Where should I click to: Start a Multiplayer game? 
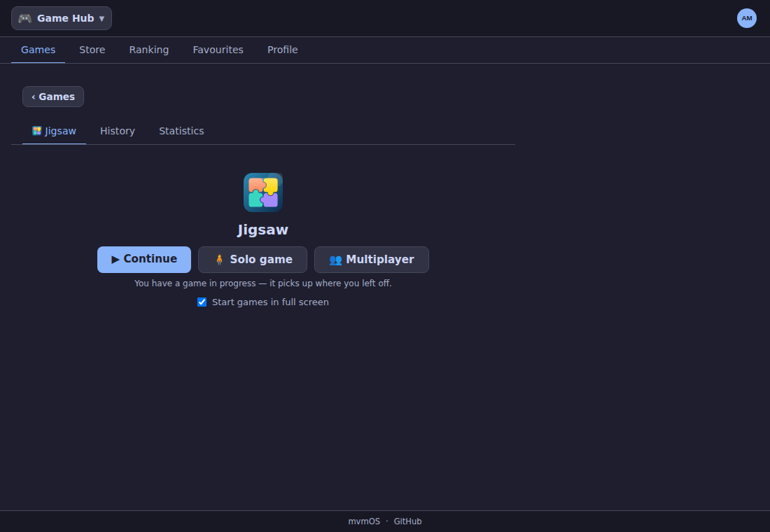tap(371, 260)
